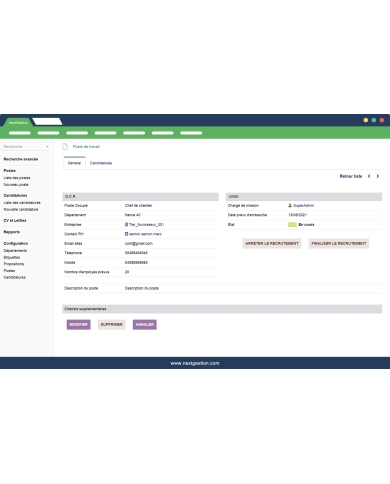390x484 pixels.
Task: Open the Contact RH person link
Action: (145, 234)
